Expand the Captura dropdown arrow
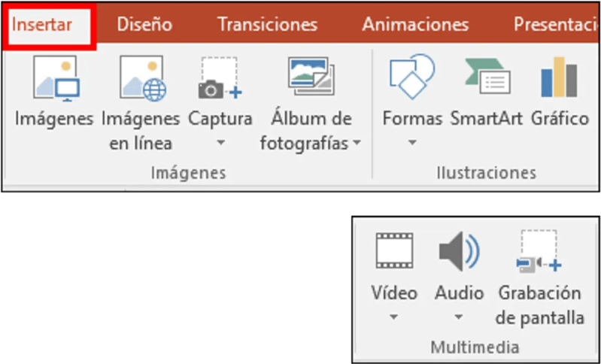This screenshot has height=364, width=601. click(220, 143)
